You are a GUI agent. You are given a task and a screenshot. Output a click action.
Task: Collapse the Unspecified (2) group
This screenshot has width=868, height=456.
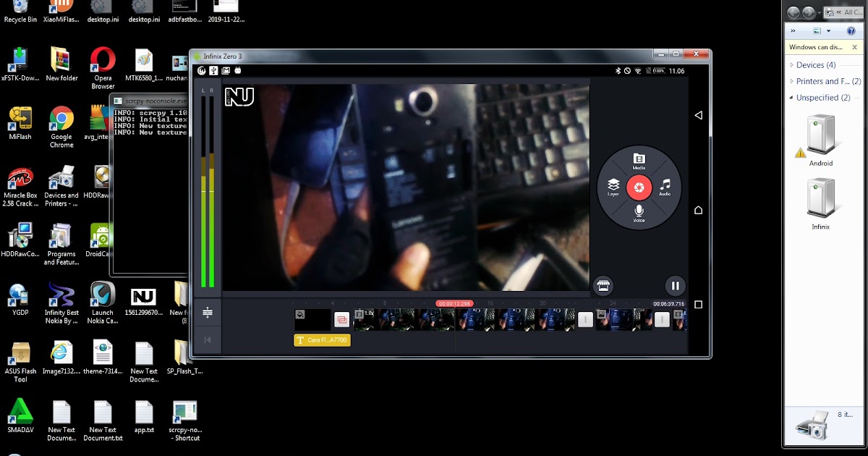click(x=792, y=98)
